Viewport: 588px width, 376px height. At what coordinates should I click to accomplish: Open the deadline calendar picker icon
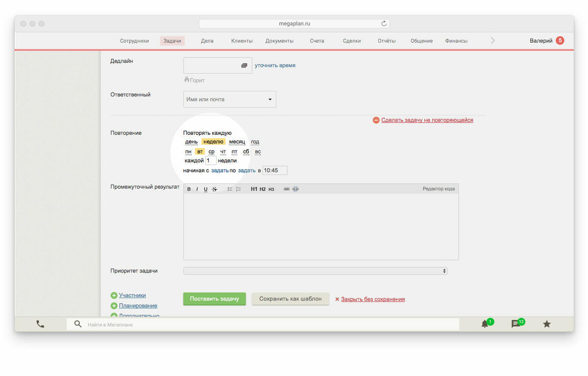pyautogui.click(x=244, y=66)
